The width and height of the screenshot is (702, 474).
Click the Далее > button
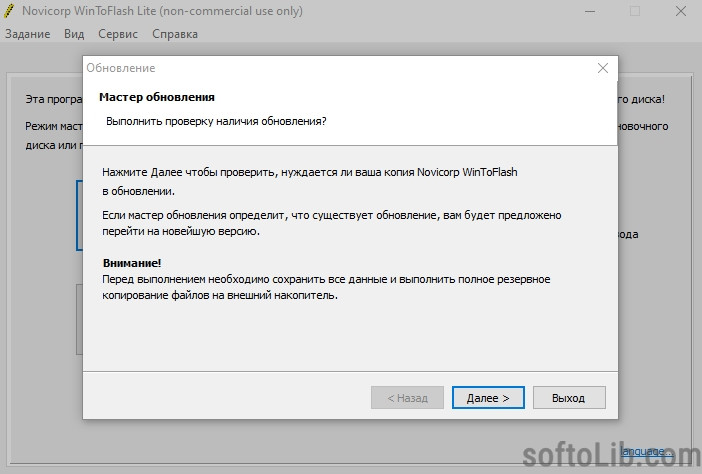click(x=488, y=397)
